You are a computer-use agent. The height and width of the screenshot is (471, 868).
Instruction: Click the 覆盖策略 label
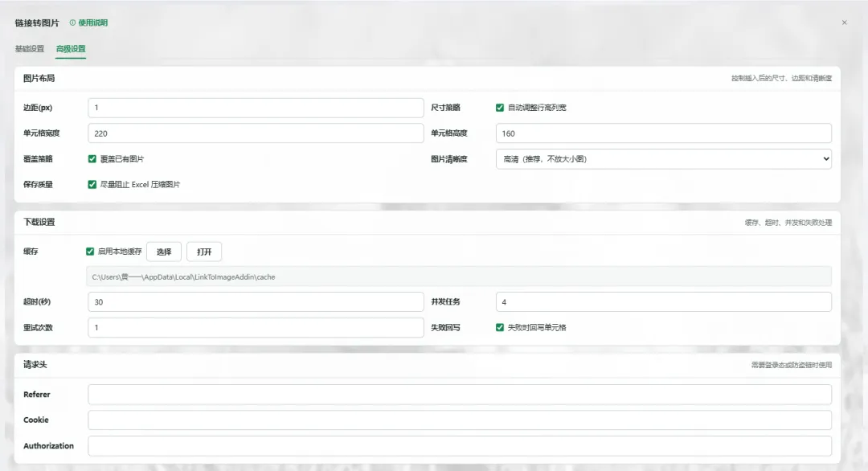click(38, 159)
